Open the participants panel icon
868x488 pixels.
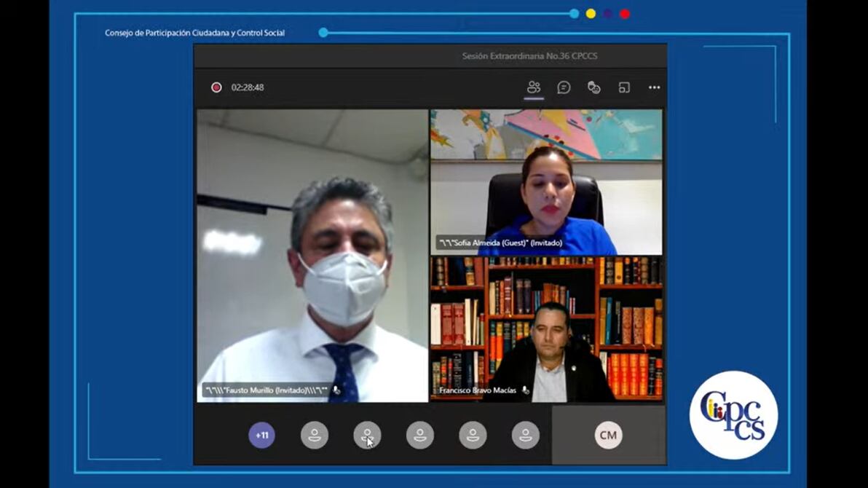pos(534,87)
